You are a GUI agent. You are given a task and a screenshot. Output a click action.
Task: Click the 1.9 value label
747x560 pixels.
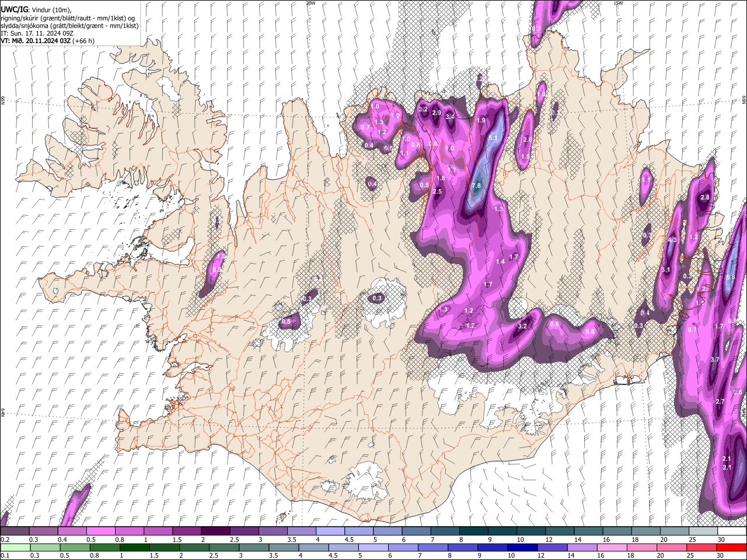481,121
